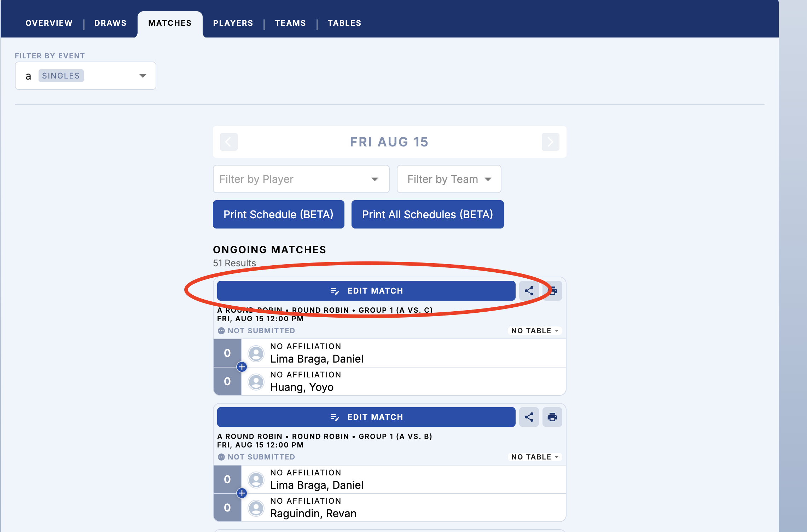Click plus icon on Huang match score
Viewport: 807px width, 532px height.
click(x=242, y=367)
